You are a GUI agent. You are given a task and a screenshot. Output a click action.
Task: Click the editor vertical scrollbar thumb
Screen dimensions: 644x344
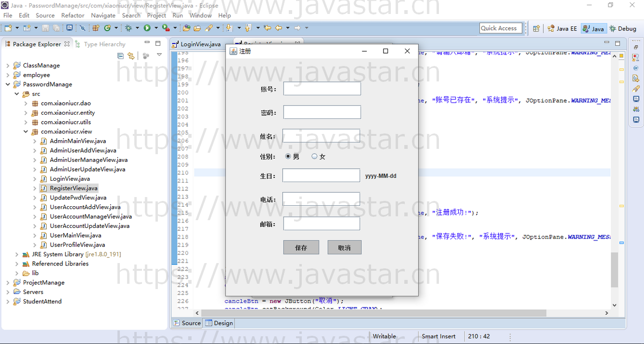point(614,269)
